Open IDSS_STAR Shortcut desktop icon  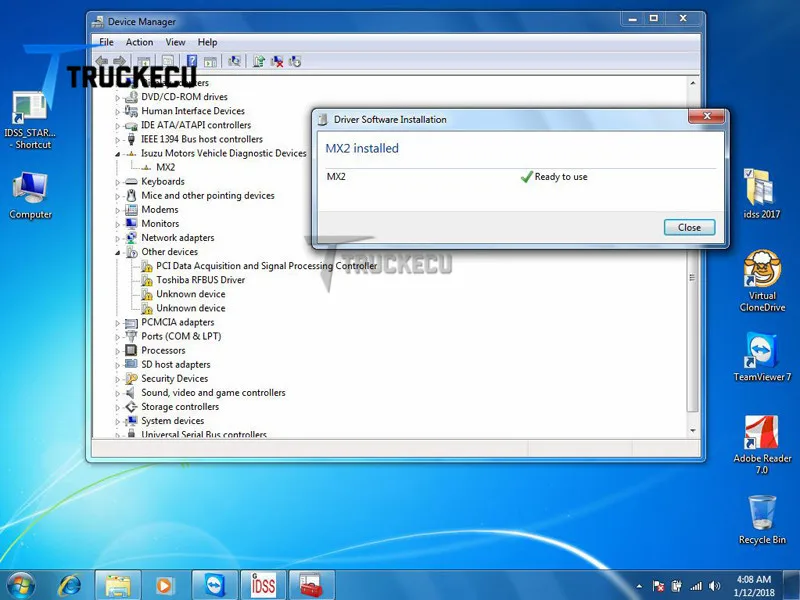[x=30, y=120]
